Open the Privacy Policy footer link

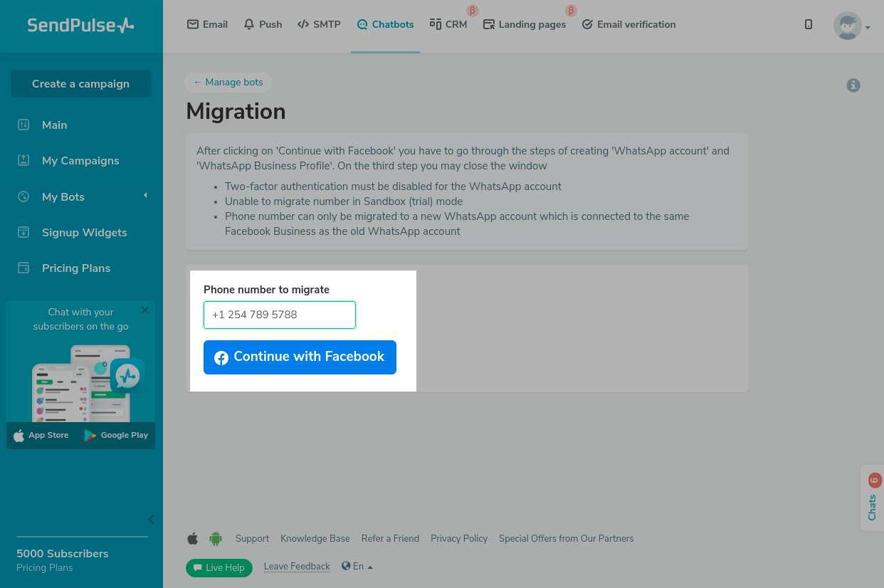click(x=459, y=538)
